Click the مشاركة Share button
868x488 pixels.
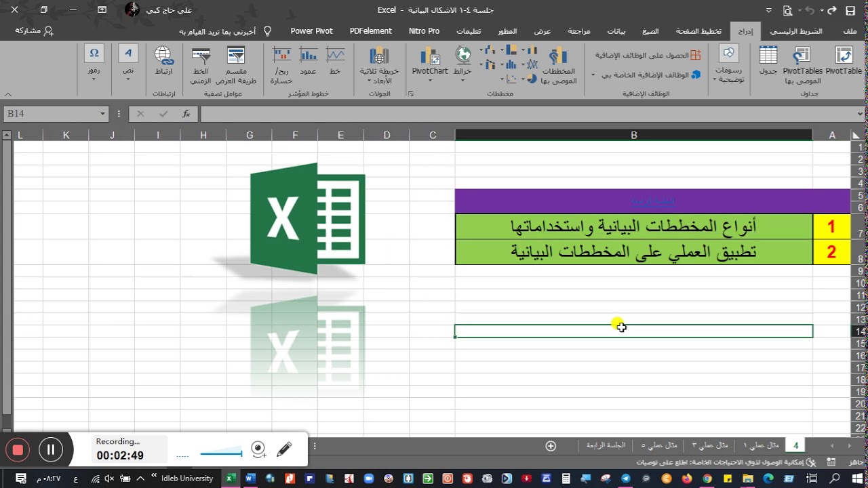[x=34, y=30]
